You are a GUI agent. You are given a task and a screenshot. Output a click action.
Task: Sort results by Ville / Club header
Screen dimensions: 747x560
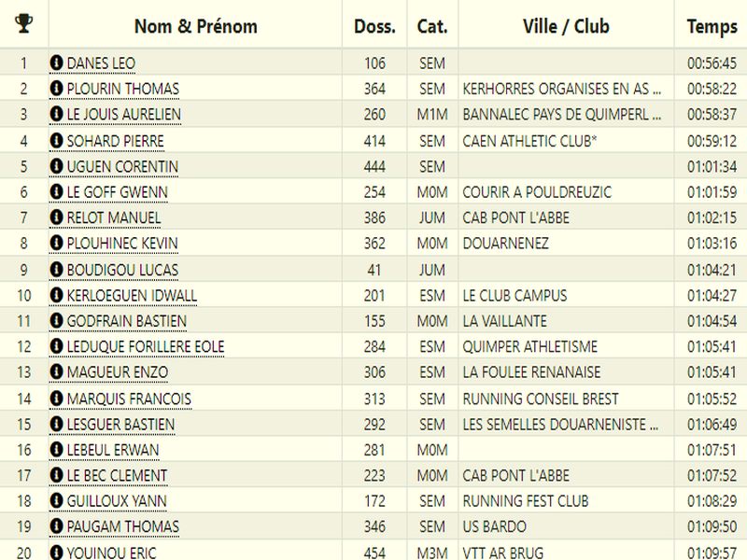566,25
